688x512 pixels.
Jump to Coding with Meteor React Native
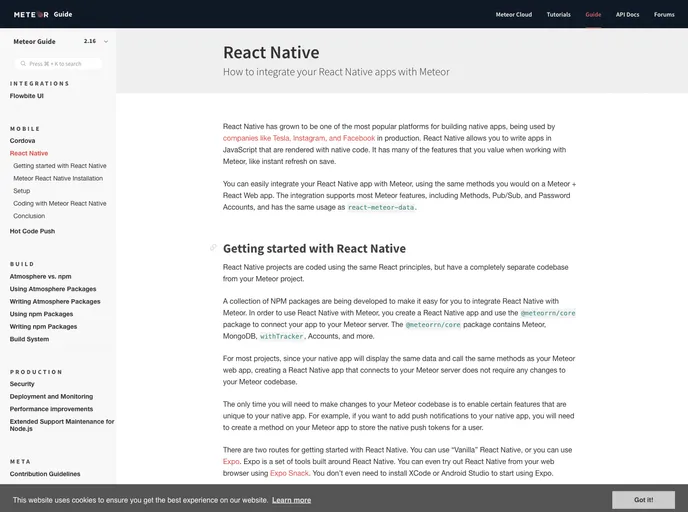60,203
